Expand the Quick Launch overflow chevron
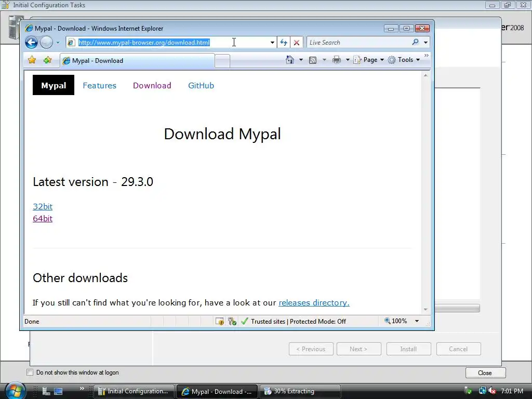Viewport: 532px width, 399px height. pyautogui.click(x=82, y=389)
